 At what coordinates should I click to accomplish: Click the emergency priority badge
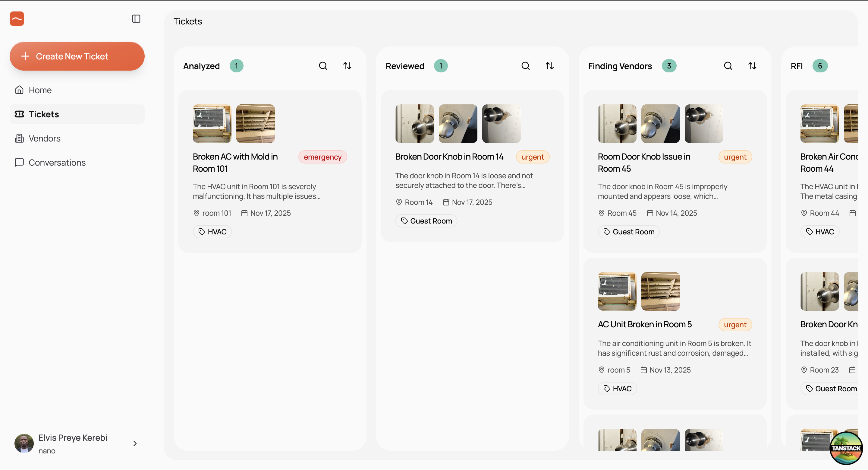pyautogui.click(x=322, y=157)
